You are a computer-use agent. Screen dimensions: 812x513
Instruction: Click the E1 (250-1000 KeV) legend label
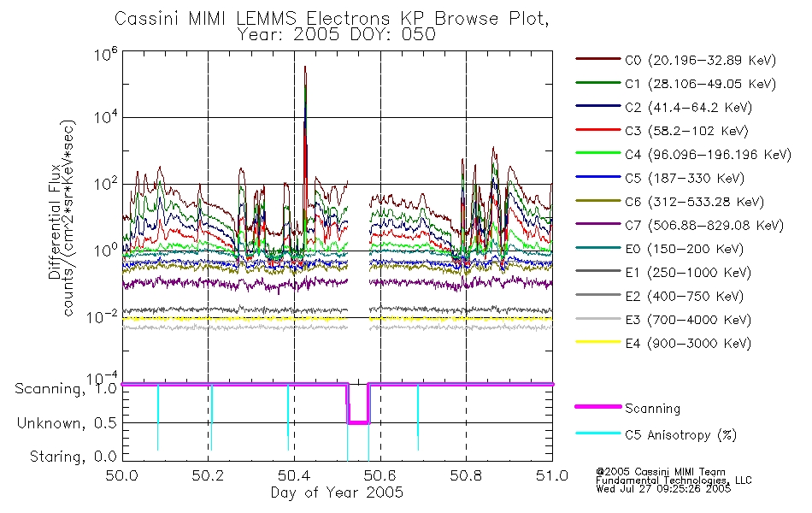pos(688,273)
